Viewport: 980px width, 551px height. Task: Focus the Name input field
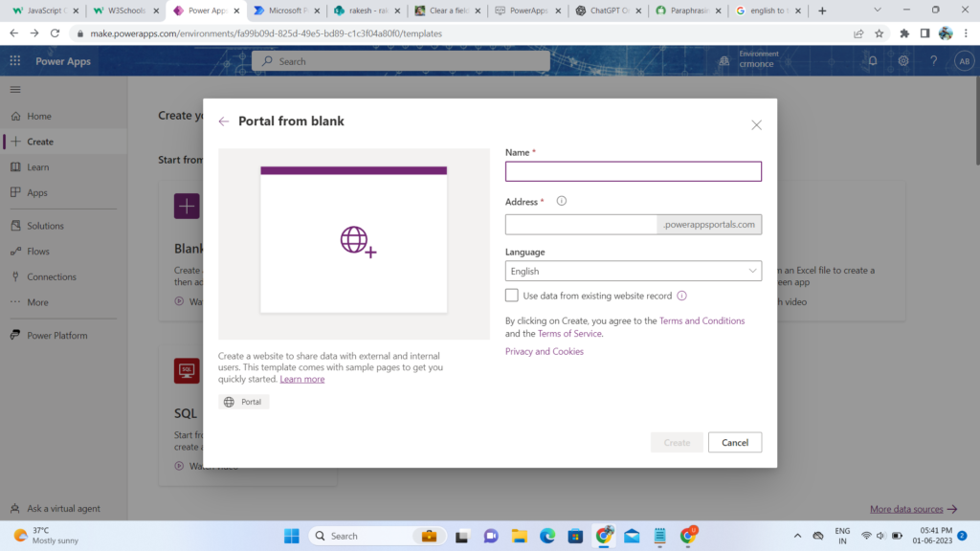634,171
